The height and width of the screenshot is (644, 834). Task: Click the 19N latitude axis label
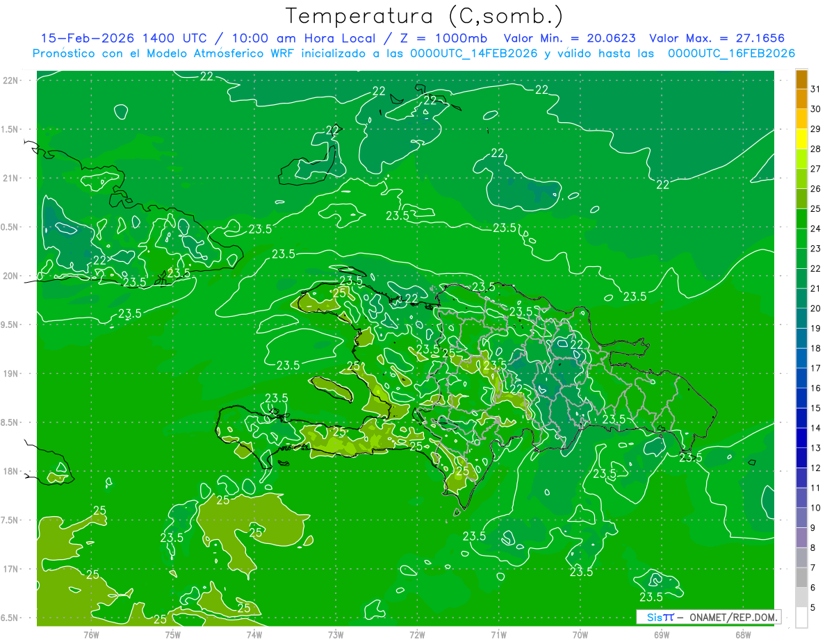tap(10, 374)
